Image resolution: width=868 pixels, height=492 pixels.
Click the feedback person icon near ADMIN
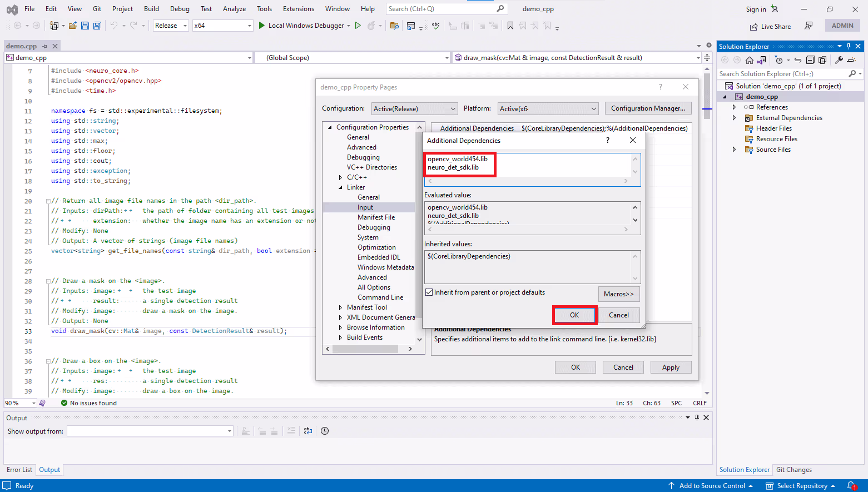click(809, 26)
